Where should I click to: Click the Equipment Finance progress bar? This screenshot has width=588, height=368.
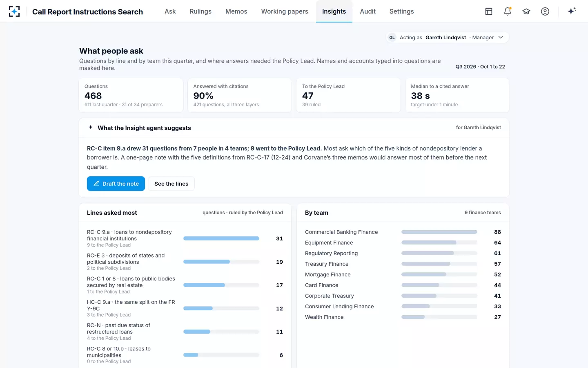(439, 242)
